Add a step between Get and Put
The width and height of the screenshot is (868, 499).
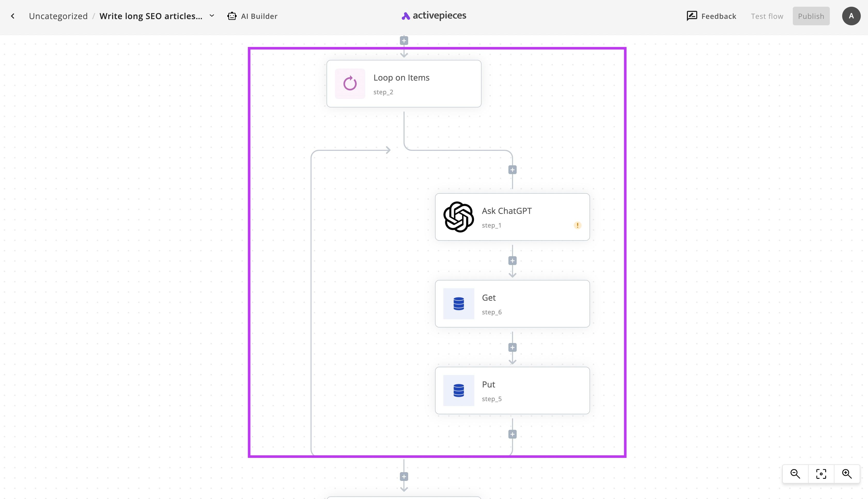click(512, 348)
